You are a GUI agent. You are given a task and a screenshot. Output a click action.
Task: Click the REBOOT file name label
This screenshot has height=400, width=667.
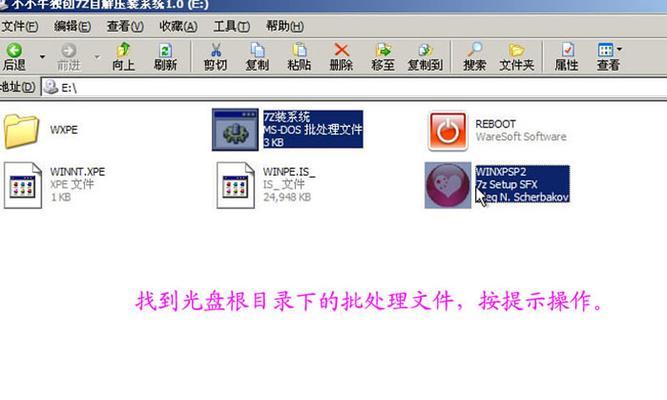(x=496, y=124)
